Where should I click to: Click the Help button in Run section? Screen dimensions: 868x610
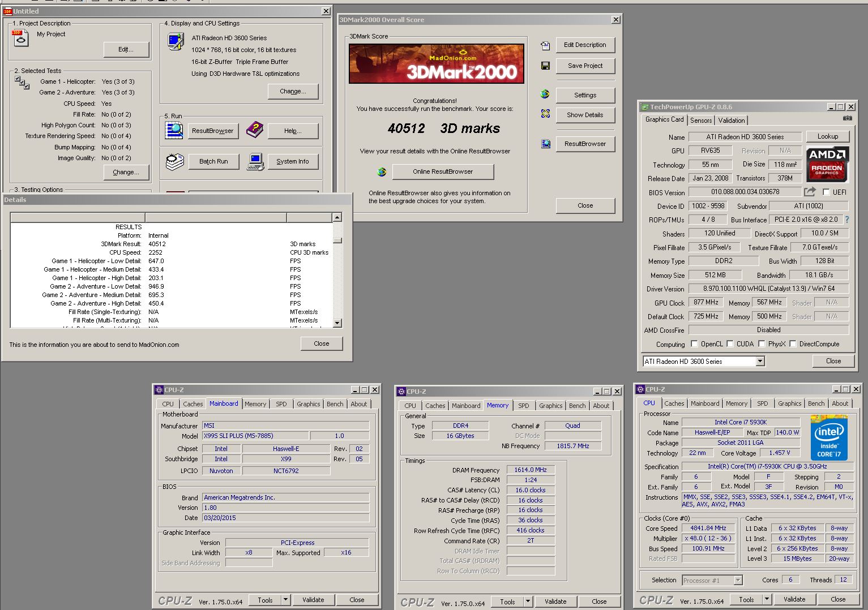coord(293,131)
